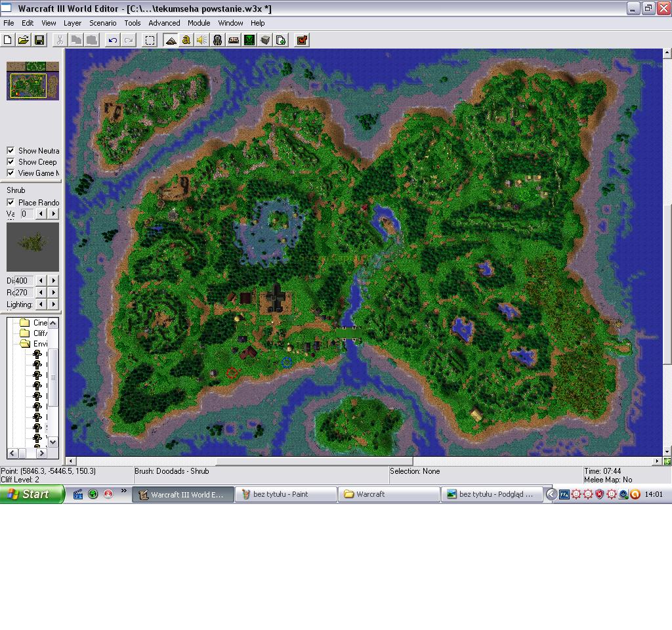
Task: Open the Object Editor helmet icon
Action: click(x=218, y=40)
